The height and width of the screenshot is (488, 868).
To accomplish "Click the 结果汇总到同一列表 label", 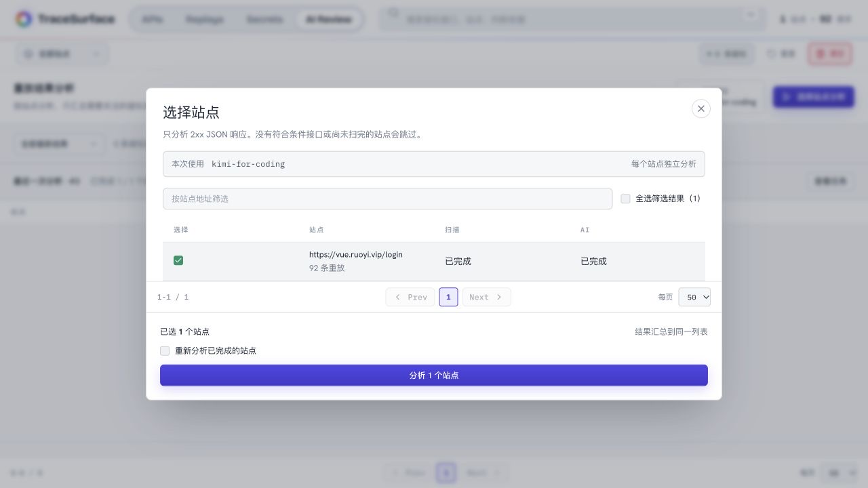I will (x=671, y=331).
